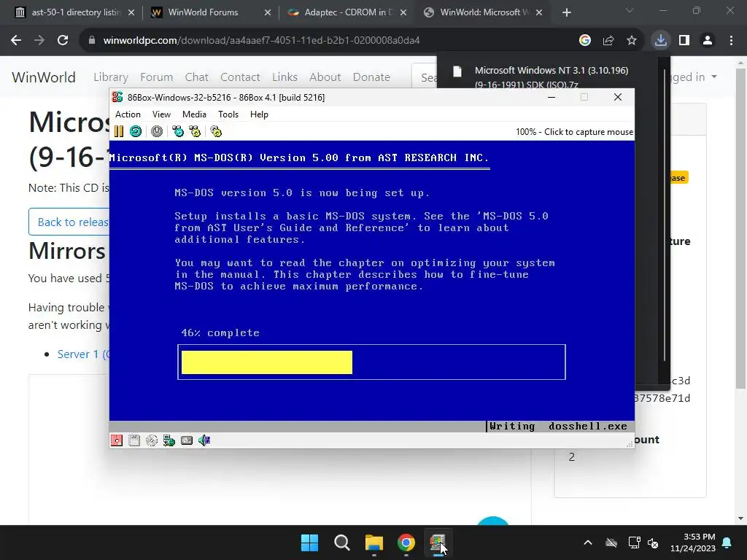The height and width of the screenshot is (560, 747).
Task: Go back in Chrome
Action: (16, 40)
